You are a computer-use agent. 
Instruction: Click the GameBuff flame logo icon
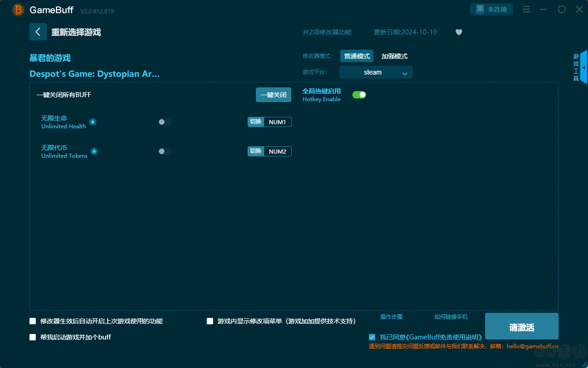[18, 10]
